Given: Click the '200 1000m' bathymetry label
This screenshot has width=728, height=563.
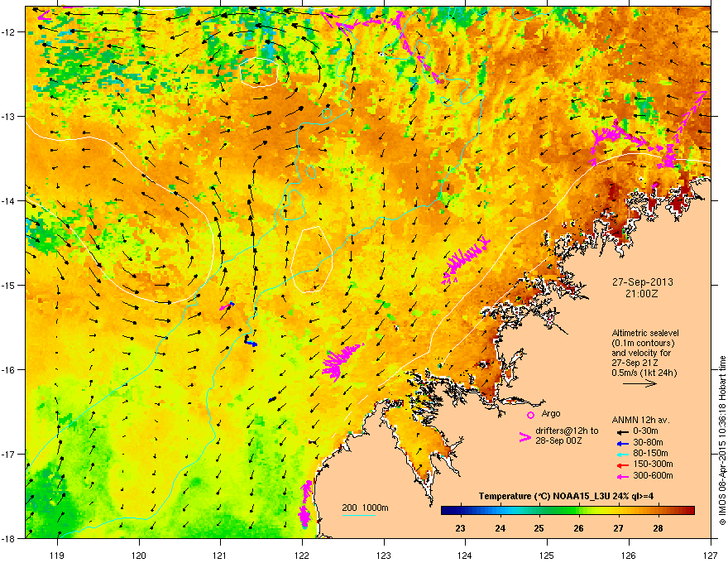Looking at the screenshot, I should click(x=365, y=508).
